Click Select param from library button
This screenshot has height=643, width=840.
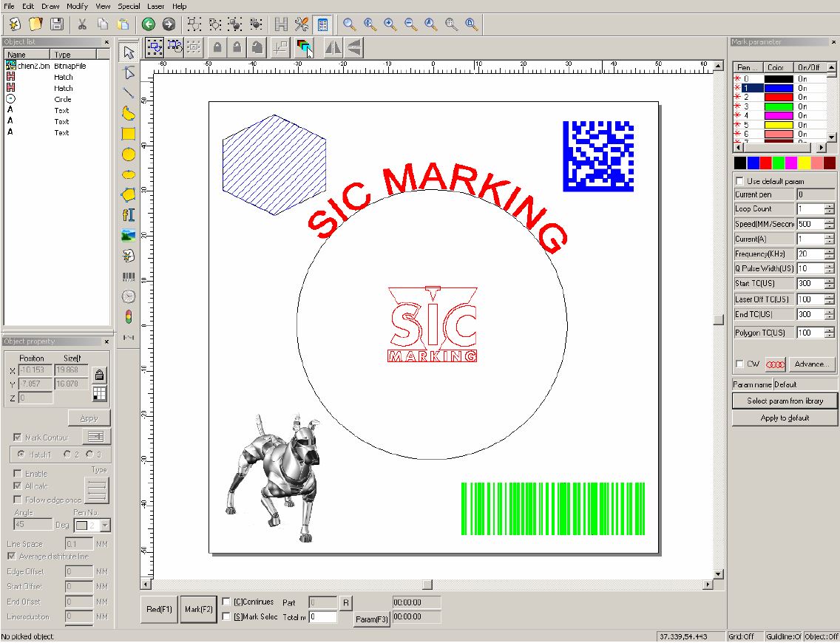point(785,401)
